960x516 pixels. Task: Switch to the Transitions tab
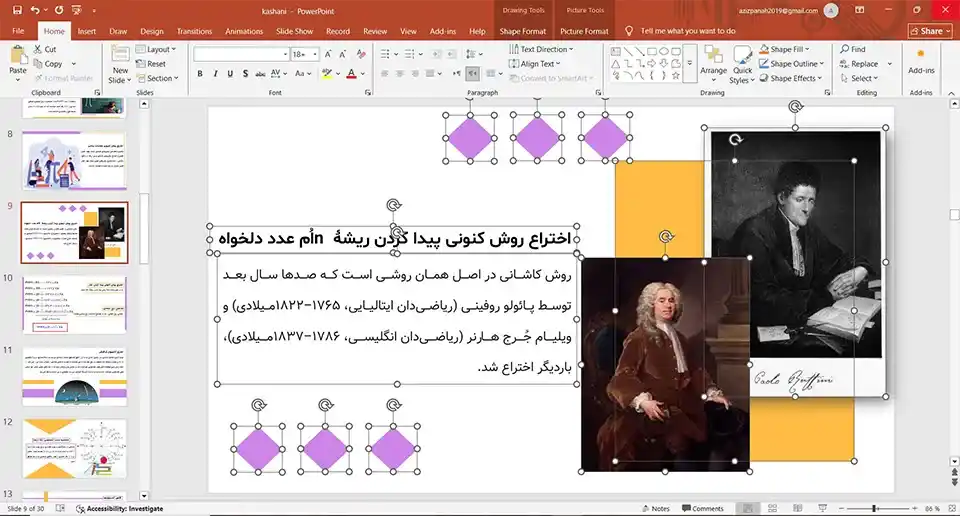coord(194,31)
